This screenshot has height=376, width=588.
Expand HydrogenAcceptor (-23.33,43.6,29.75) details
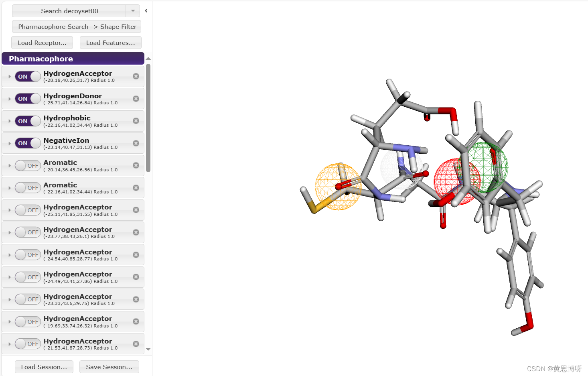(9, 299)
